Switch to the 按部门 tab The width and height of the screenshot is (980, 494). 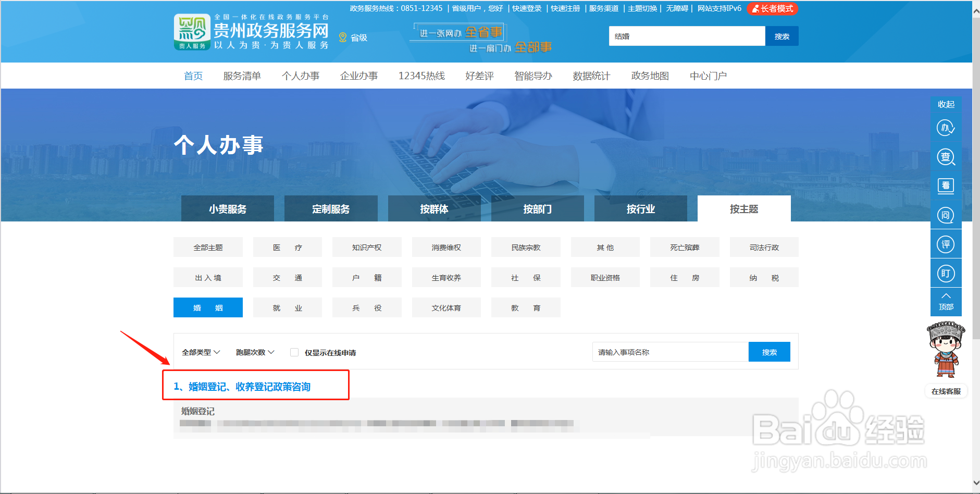(537, 208)
